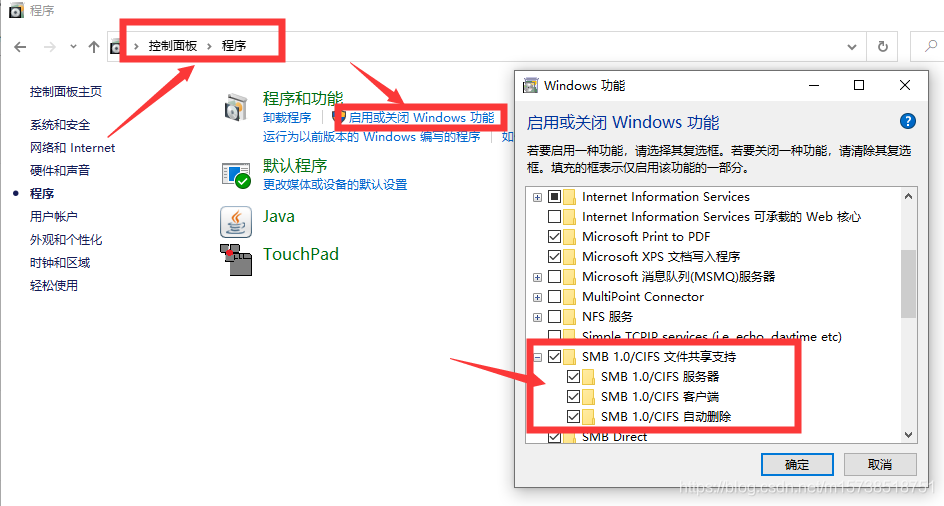This screenshot has width=944, height=506.
Task: Go up one level with up arrow
Action: pos(93,46)
